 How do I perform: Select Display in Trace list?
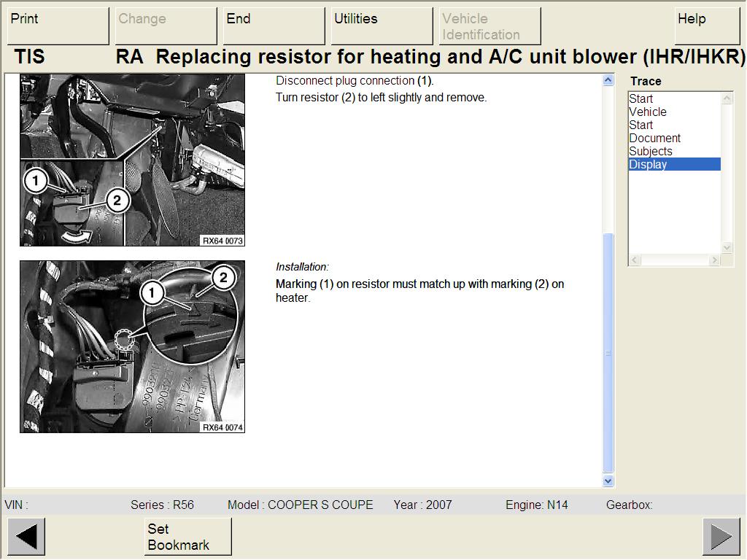[674, 165]
